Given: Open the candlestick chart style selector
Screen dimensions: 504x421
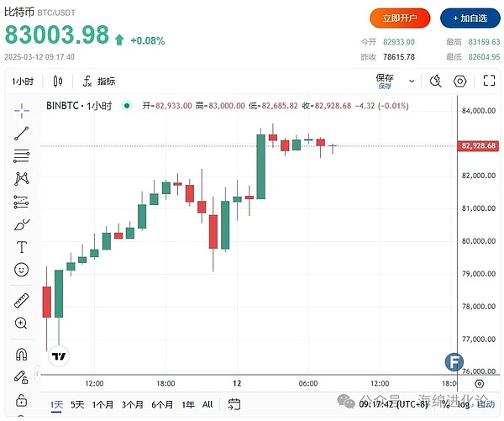Looking at the screenshot, I should (x=58, y=82).
